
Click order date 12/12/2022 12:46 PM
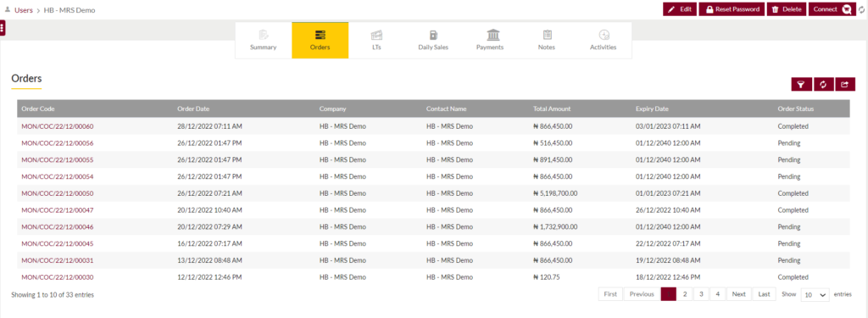[210, 277]
